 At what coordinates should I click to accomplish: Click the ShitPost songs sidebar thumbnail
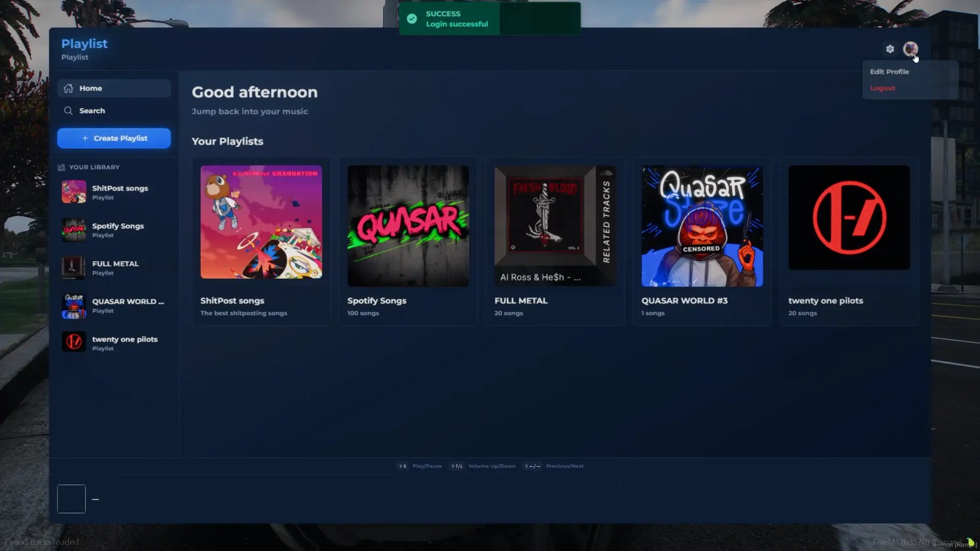pos(74,192)
